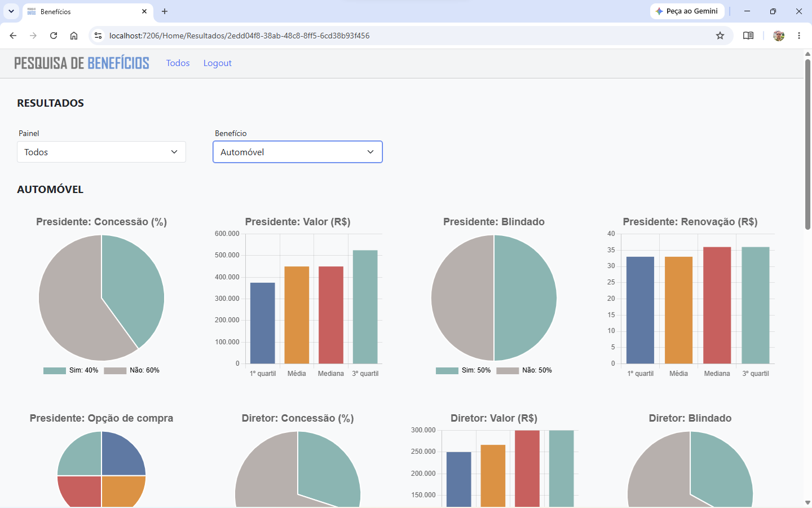Toggle the 'Sim: 40%' legend item
812x508 pixels.
pos(71,370)
